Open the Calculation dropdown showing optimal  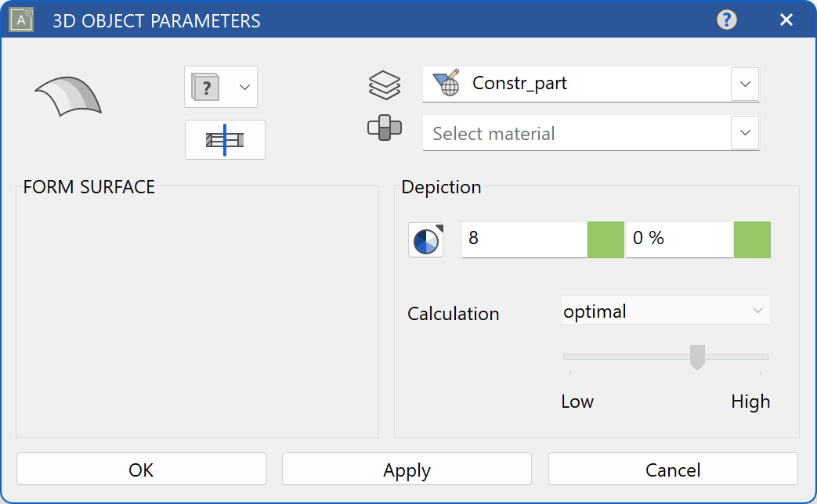(x=664, y=311)
